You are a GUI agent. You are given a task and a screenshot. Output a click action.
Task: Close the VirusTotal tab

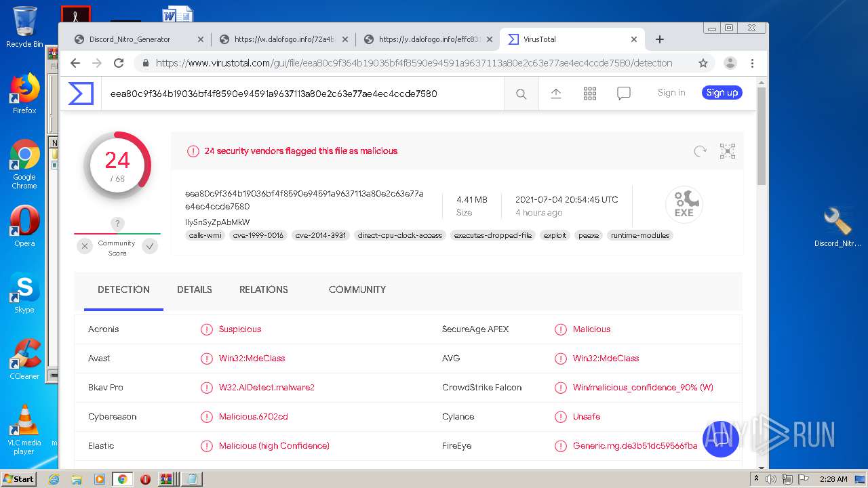pyautogui.click(x=634, y=39)
